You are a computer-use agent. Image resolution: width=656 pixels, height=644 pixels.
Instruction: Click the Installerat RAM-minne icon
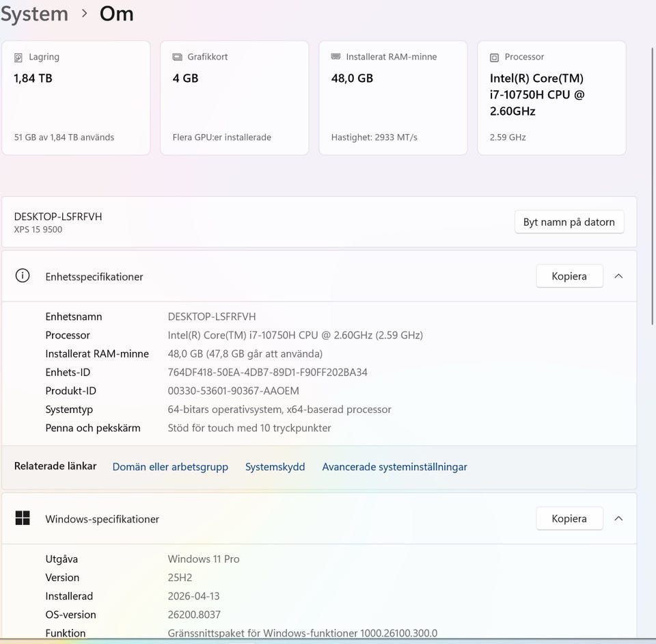click(336, 57)
